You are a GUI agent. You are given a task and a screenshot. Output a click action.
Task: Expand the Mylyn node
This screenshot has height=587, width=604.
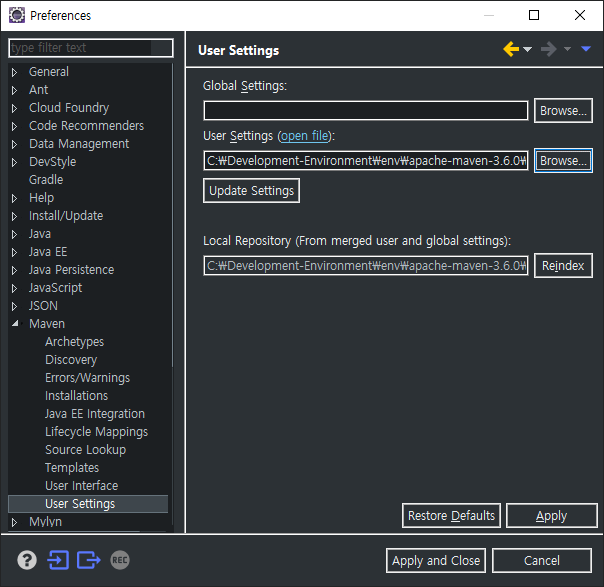click(15, 522)
